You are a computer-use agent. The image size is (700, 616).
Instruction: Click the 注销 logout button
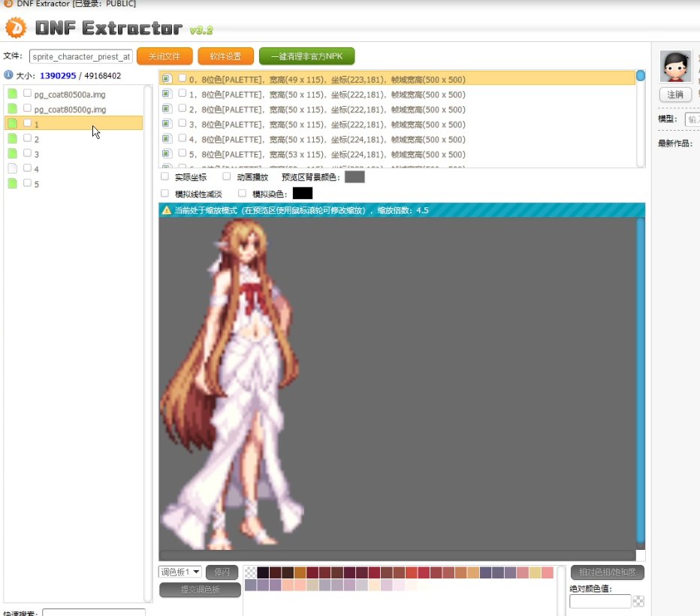click(x=675, y=95)
